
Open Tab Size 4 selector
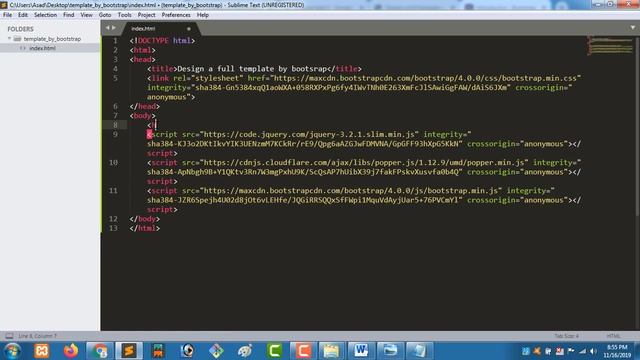coord(567,336)
